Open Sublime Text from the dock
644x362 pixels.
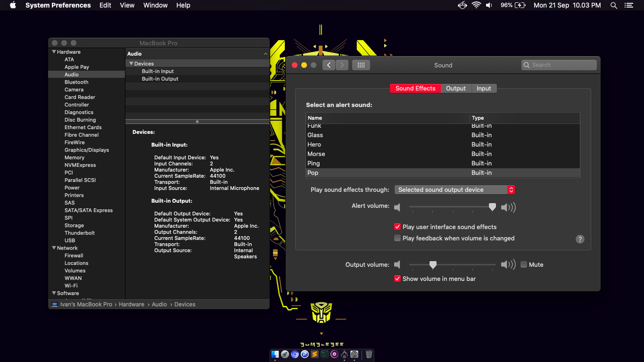click(314, 354)
